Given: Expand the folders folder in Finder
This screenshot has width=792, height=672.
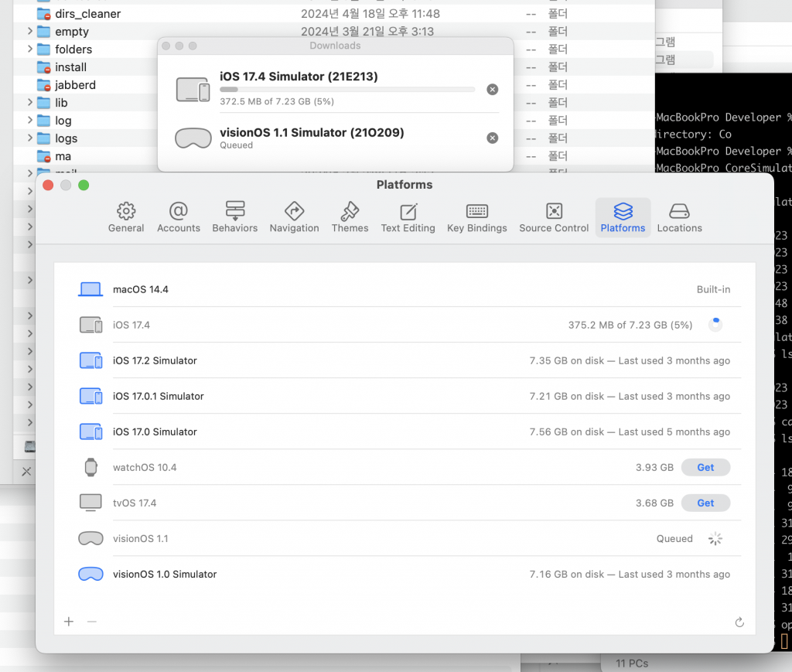Looking at the screenshot, I should [x=30, y=49].
